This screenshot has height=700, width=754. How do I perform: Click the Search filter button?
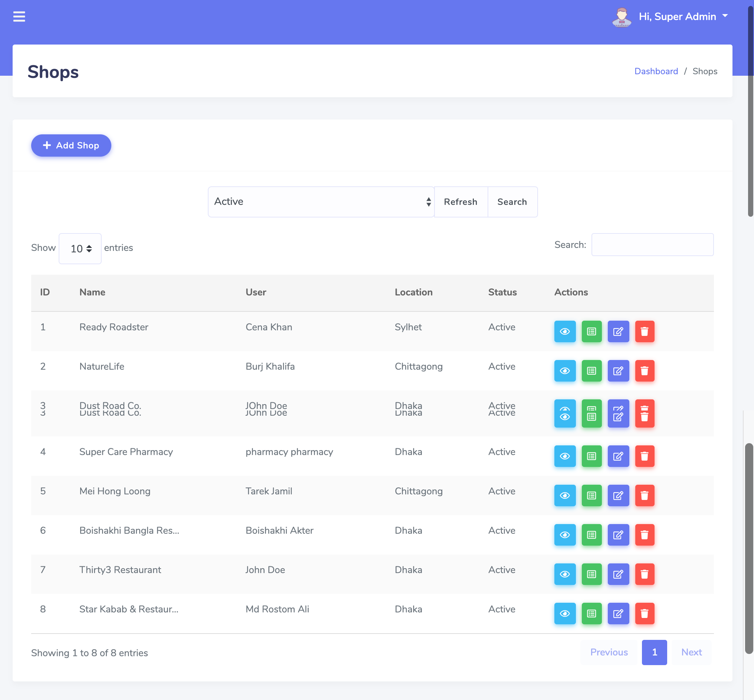[512, 202]
